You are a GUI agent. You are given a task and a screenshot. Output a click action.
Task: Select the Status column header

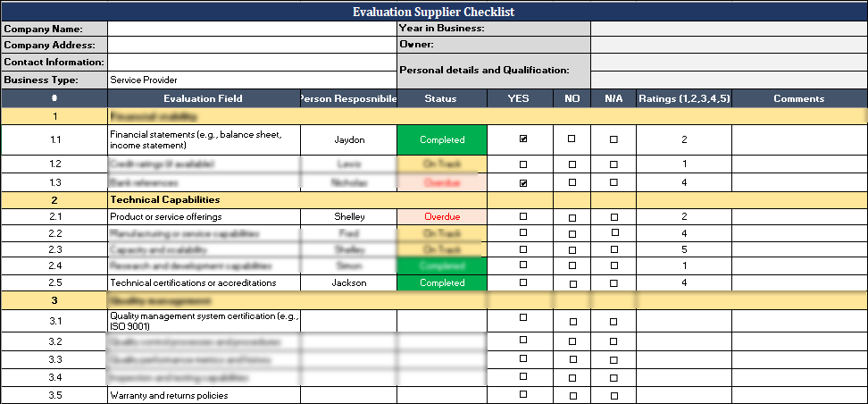442,98
